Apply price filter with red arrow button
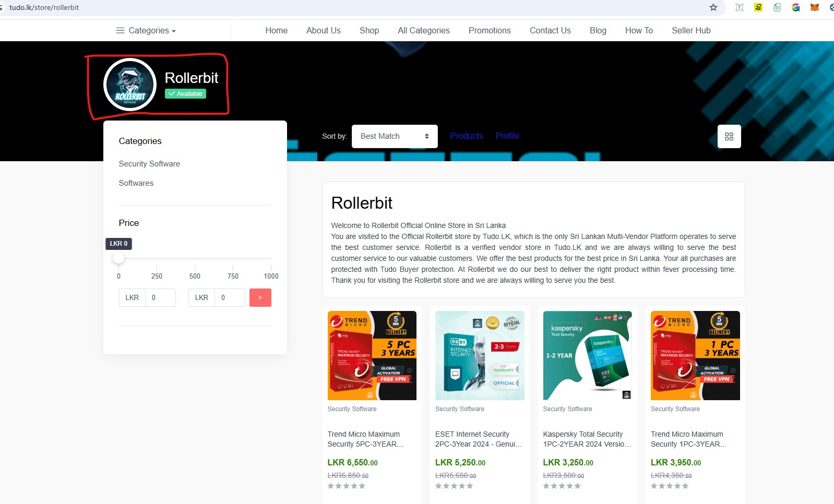Screen dimensions: 834x504 point(260,297)
